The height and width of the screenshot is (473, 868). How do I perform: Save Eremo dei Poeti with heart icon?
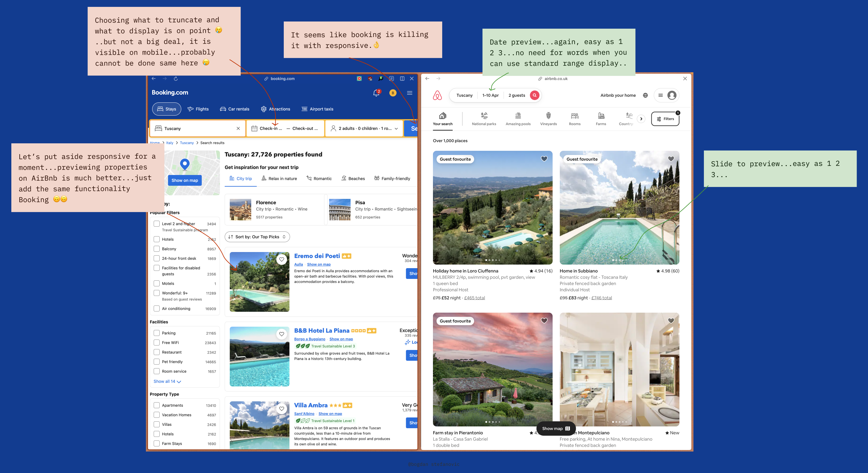tap(282, 259)
